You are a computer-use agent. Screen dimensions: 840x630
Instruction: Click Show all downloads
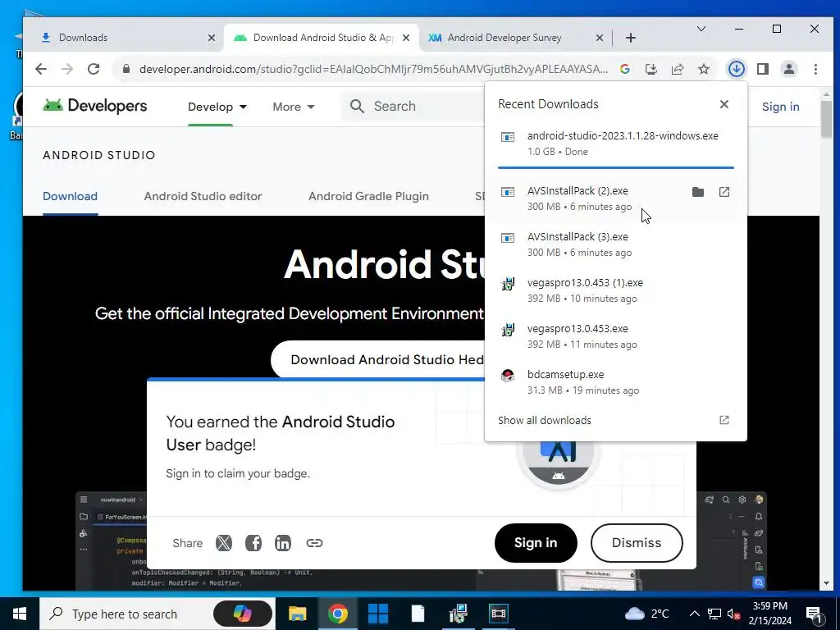(545, 421)
